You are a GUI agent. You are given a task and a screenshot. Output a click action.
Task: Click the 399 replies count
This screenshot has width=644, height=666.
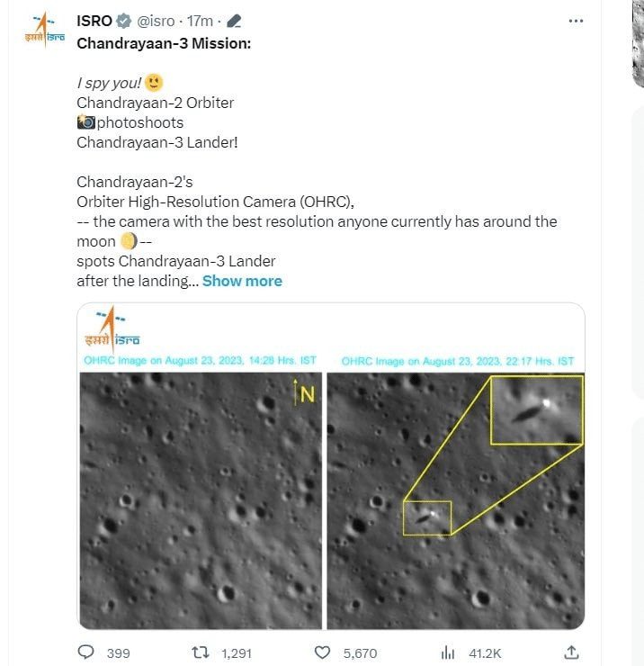118,652
